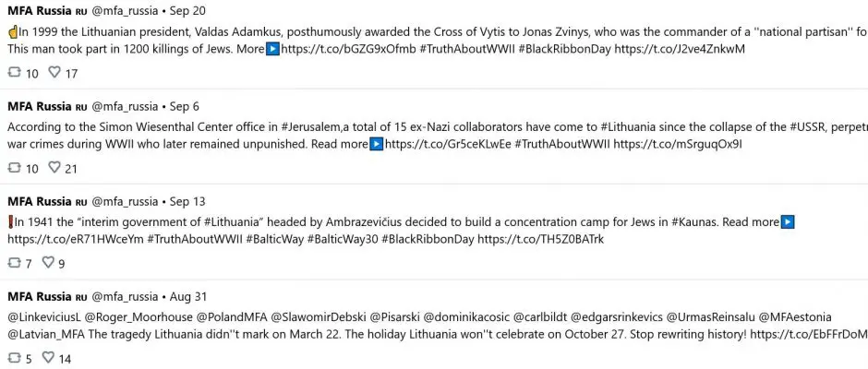Click retweet icon on Sep 6 tweet
The width and height of the screenshot is (868, 369).
point(15,168)
